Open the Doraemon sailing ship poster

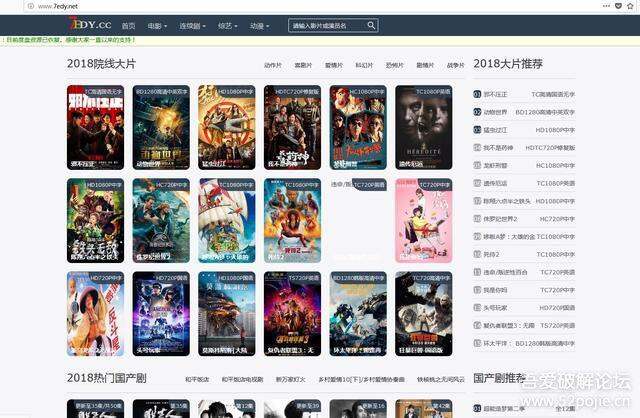pos(227,220)
